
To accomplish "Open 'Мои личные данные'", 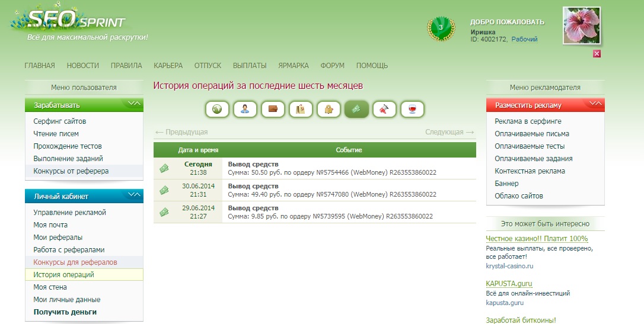I will [67, 299].
